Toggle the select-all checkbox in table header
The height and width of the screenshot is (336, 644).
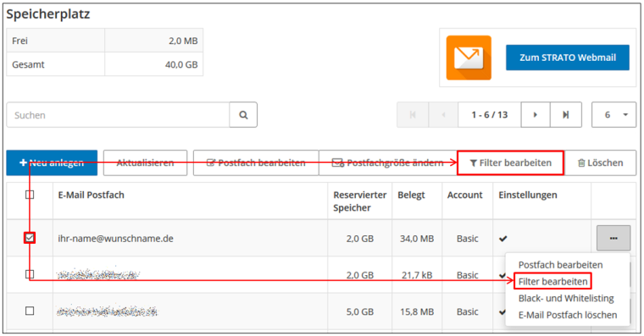[x=30, y=195]
